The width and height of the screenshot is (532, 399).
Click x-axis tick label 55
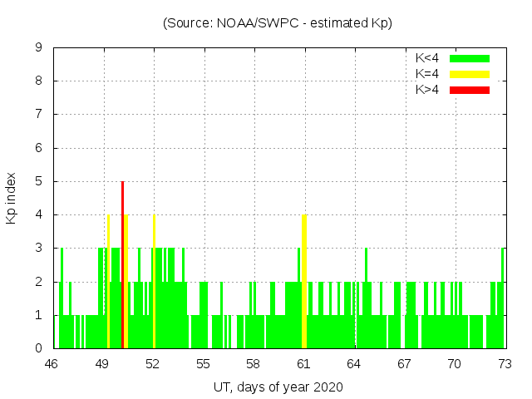(x=203, y=364)
